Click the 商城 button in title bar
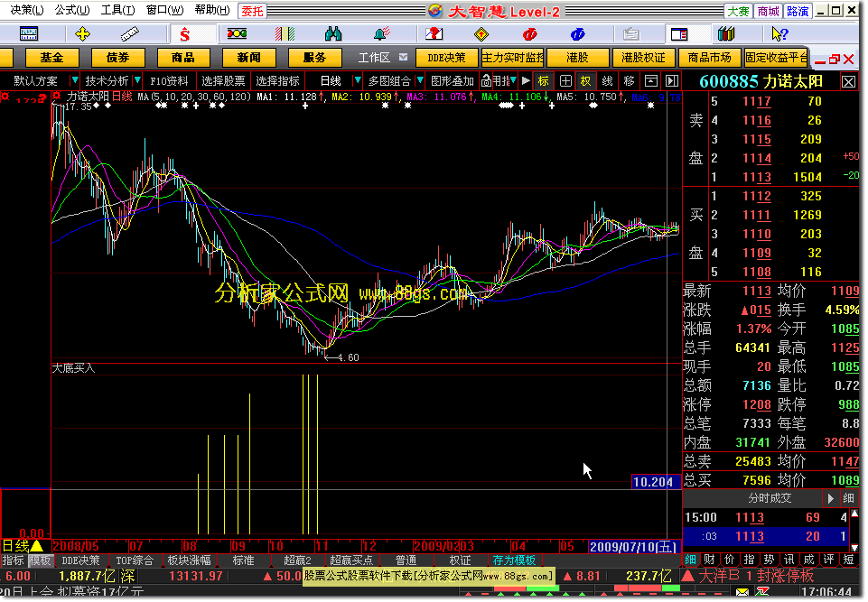 pos(769,11)
